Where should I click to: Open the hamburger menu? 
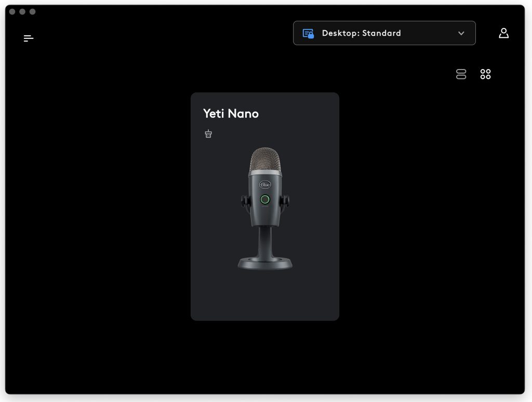click(29, 38)
